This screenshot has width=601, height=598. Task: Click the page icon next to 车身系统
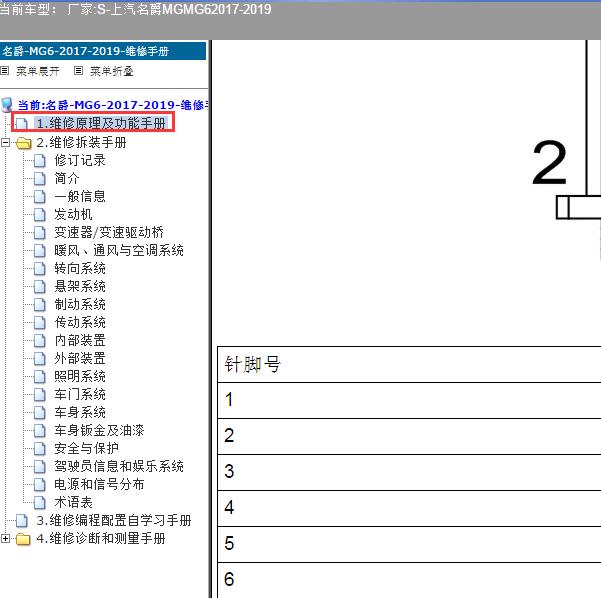(x=39, y=413)
